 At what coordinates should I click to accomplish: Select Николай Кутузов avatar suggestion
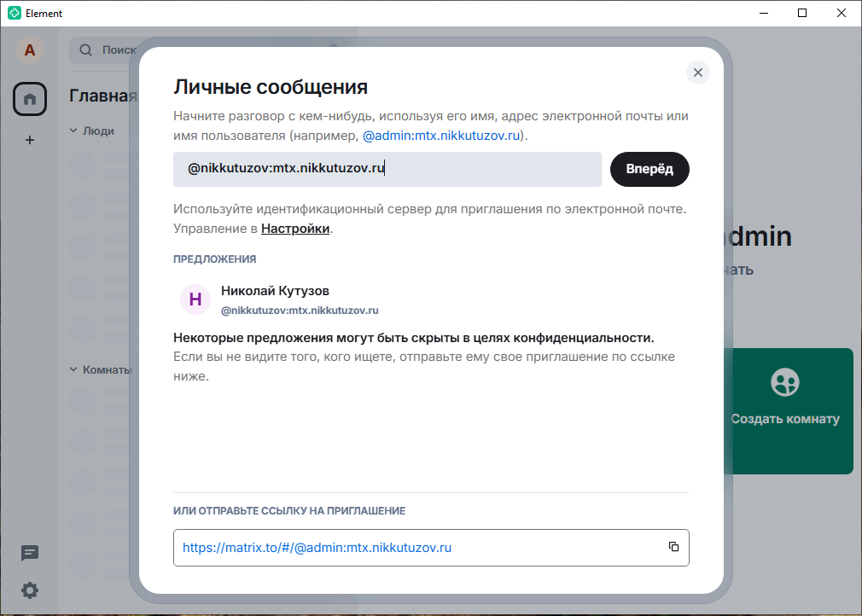195,299
